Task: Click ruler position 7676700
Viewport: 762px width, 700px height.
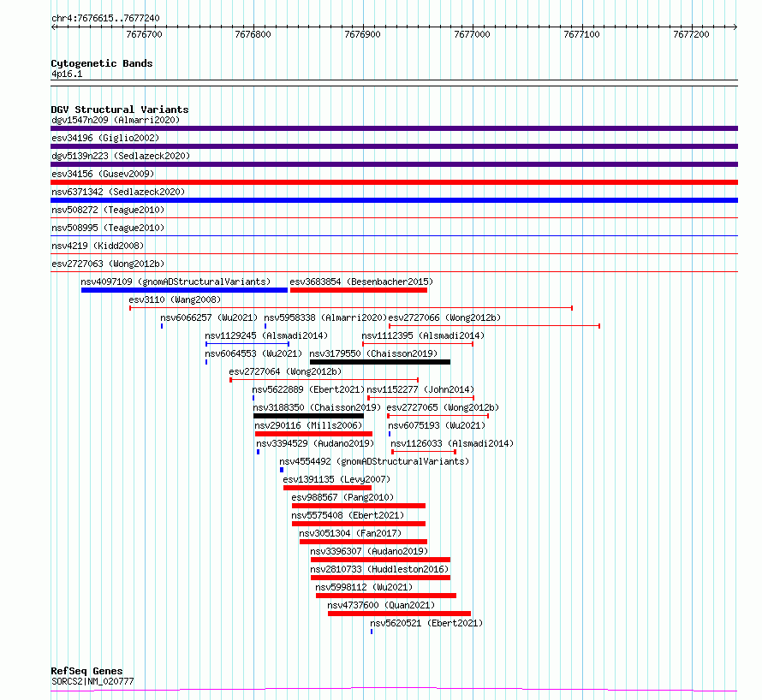Action: (144, 34)
